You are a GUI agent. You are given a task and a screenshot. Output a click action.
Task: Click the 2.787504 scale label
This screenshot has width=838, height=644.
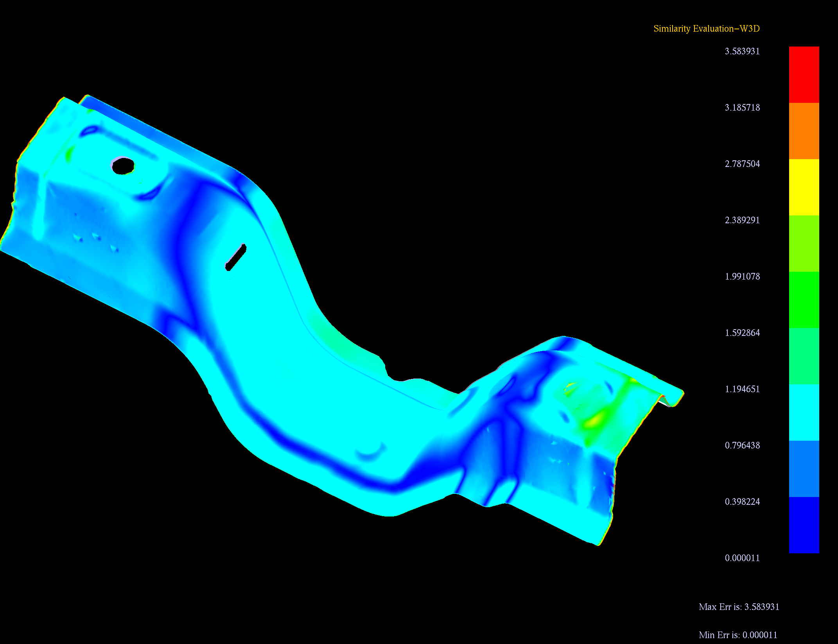(742, 164)
